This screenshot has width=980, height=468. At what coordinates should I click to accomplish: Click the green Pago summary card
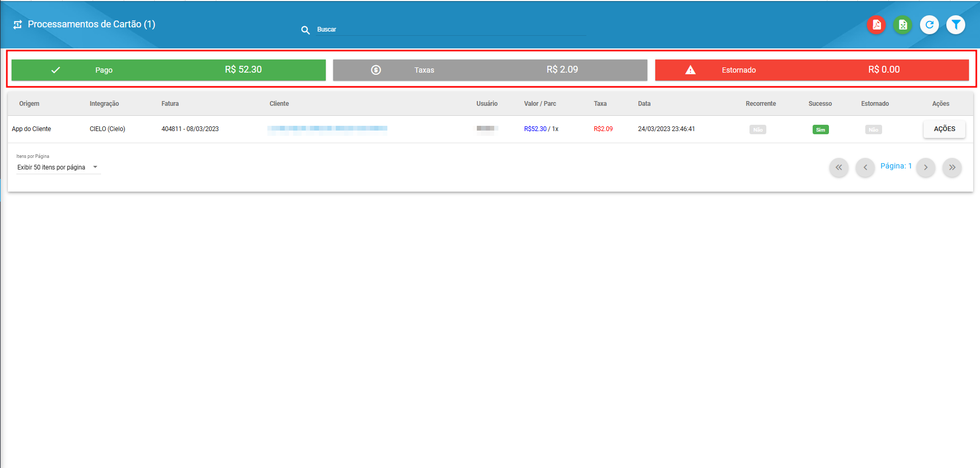click(x=168, y=70)
